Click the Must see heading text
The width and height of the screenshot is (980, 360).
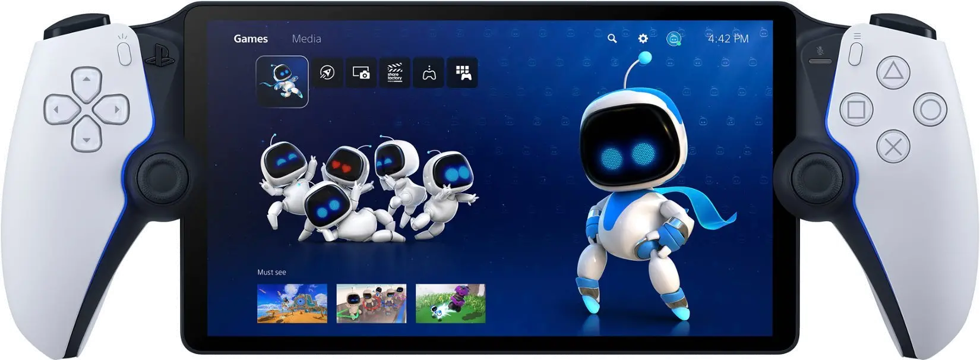271,272
